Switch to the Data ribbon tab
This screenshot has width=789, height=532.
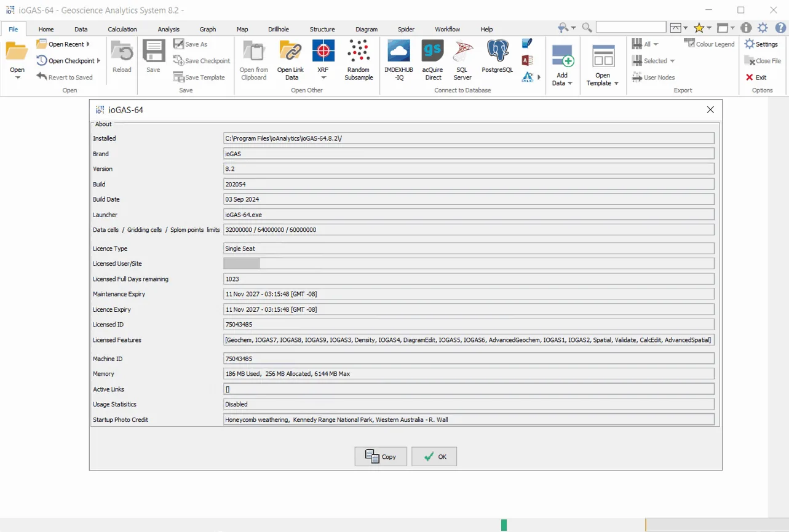(x=81, y=29)
